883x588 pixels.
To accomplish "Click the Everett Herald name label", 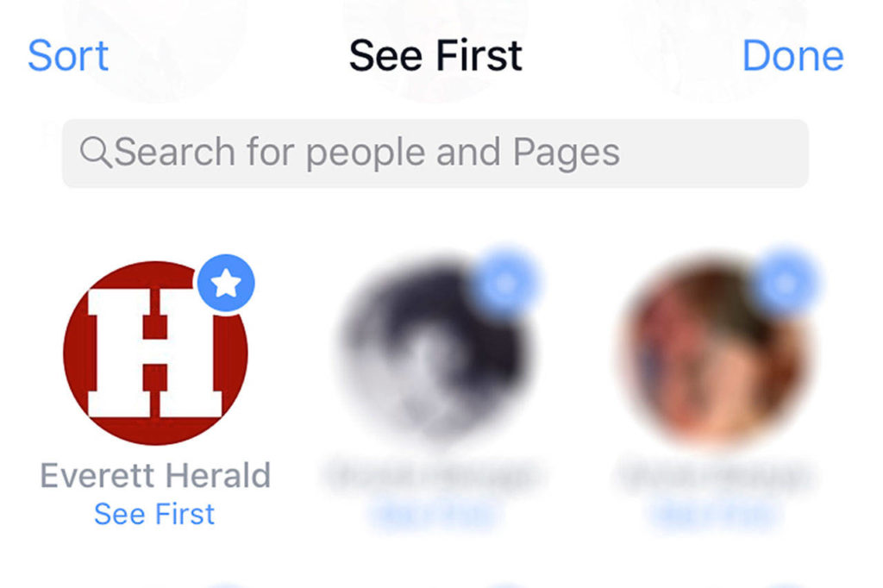I will pos(155,475).
